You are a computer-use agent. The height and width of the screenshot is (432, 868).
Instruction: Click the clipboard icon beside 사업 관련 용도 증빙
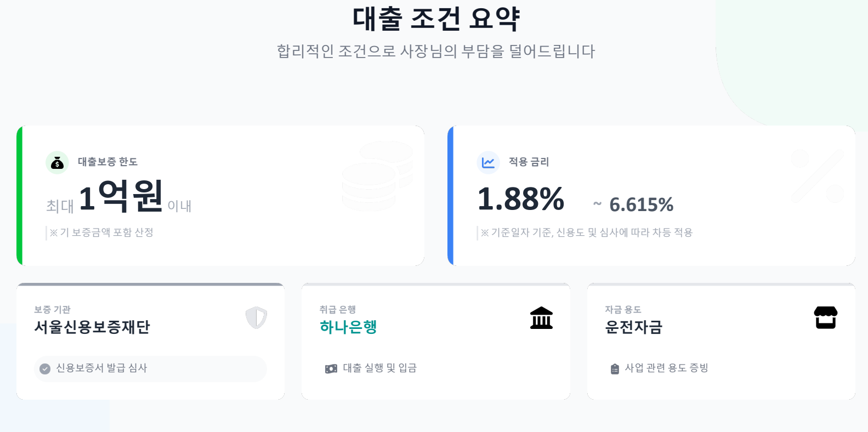click(615, 369)
